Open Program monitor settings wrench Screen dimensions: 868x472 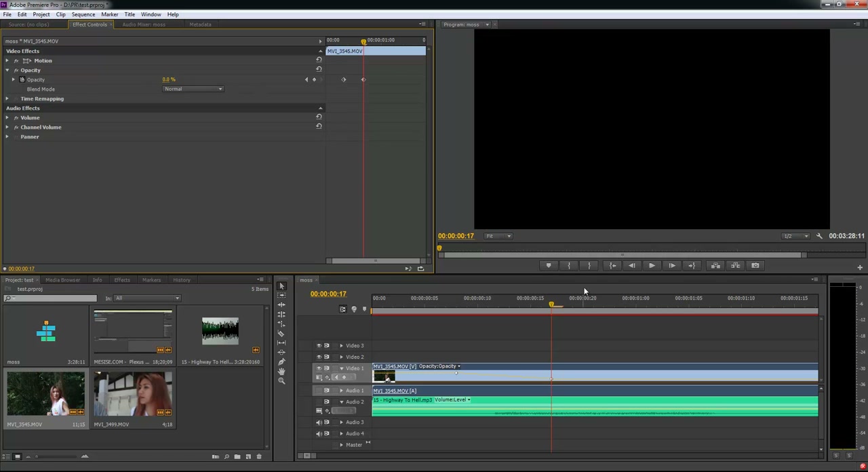tap(819, 236)
